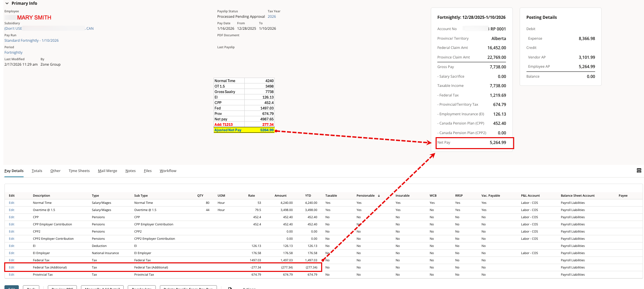Click Delete Payslip From Pay Run button
Image resolution: width=644 pixels, height=289 pixels.
[x=188, y=287]
